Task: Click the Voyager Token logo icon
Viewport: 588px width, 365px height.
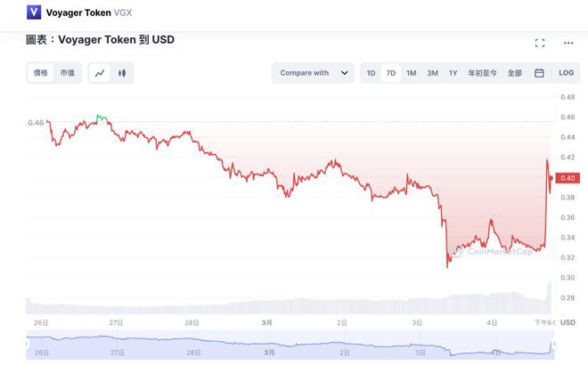Action: [x=35, y=12]
